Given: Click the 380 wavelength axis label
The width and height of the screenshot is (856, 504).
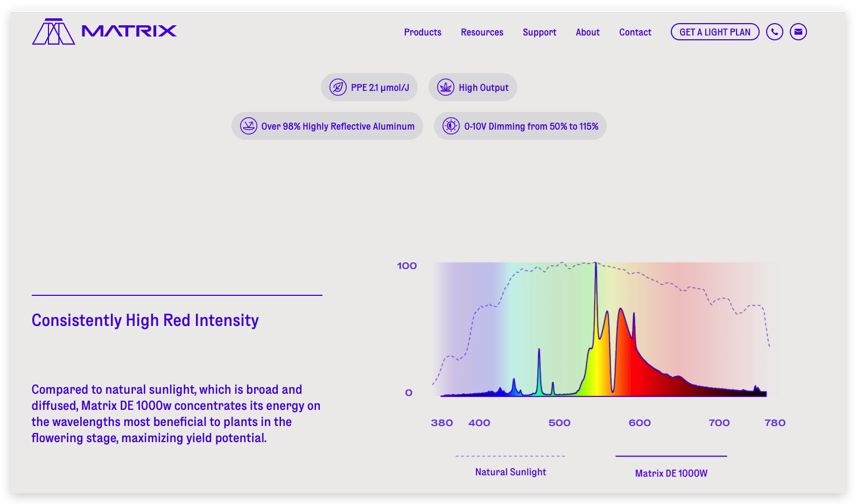Looking at the screenshot, I should [442, 423].
